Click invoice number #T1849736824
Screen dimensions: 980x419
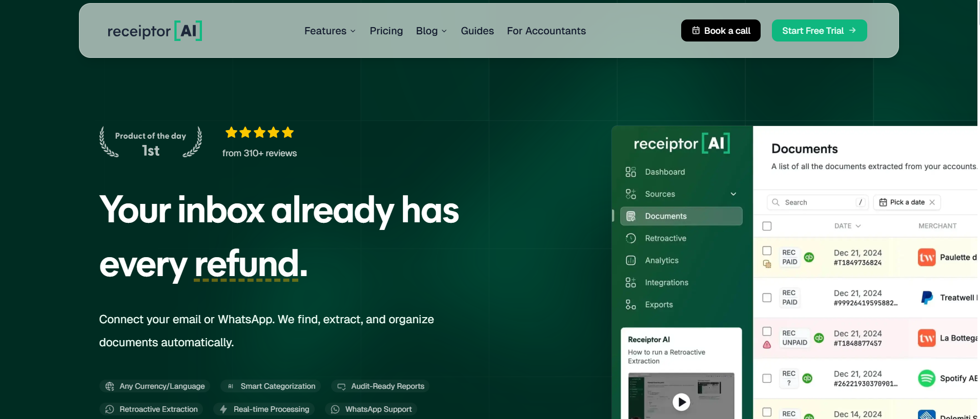[x=857, y=263]
